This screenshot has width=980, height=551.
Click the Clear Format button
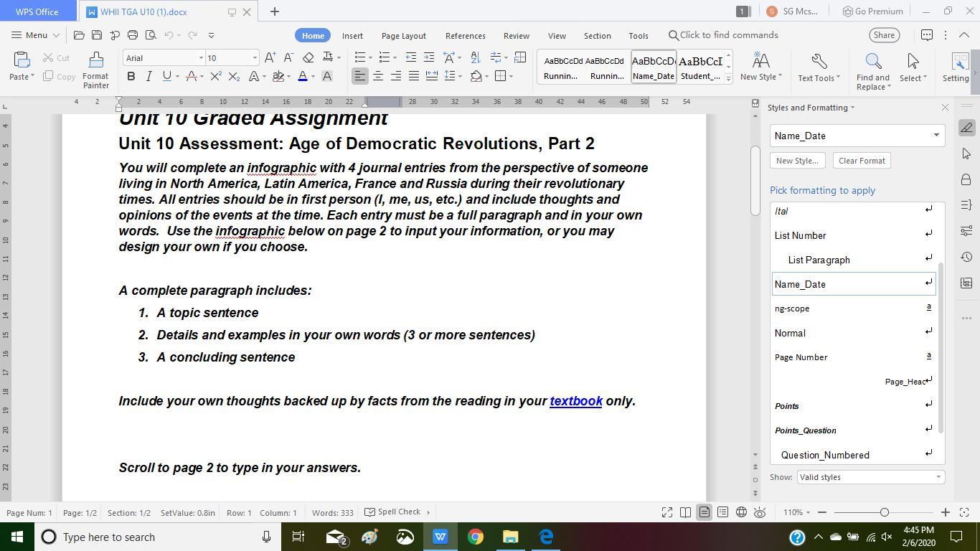click(x=862, y=161)
